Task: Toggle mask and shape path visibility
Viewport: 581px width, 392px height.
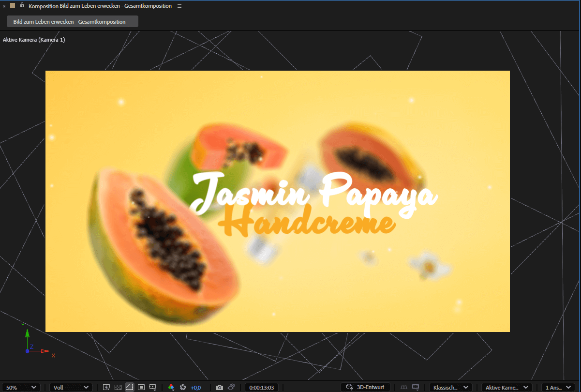Action: point(130,387)
